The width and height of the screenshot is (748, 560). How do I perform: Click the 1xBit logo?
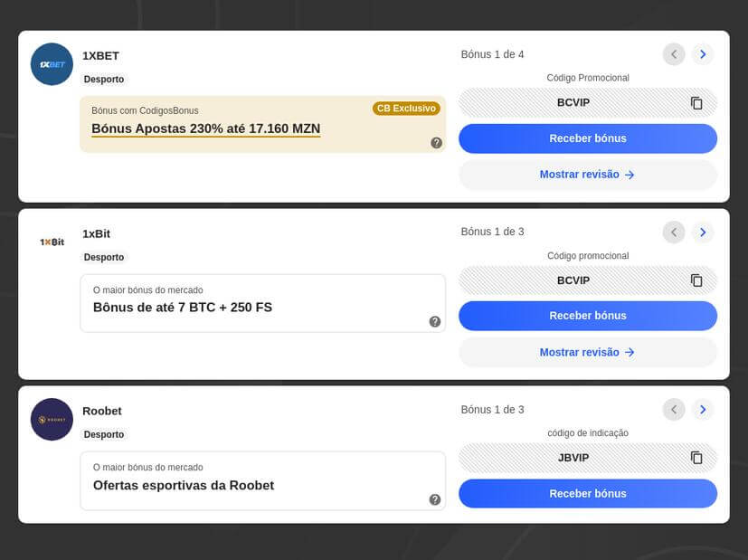[x=52, y=242]
